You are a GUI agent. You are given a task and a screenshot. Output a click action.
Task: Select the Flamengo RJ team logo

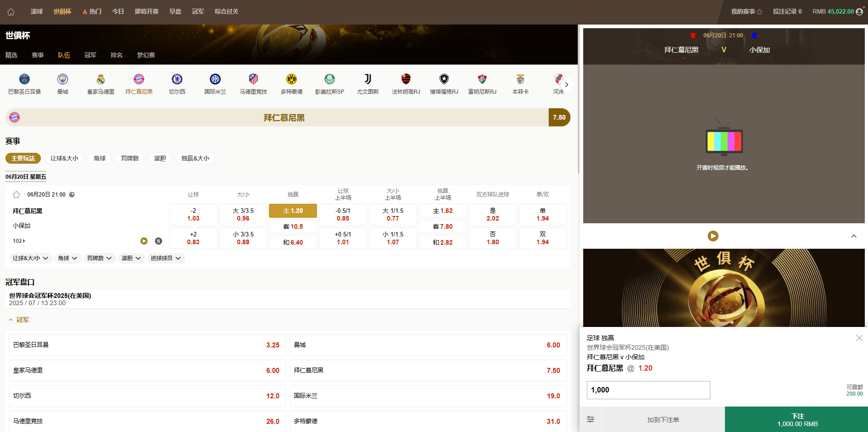point(406,79)
